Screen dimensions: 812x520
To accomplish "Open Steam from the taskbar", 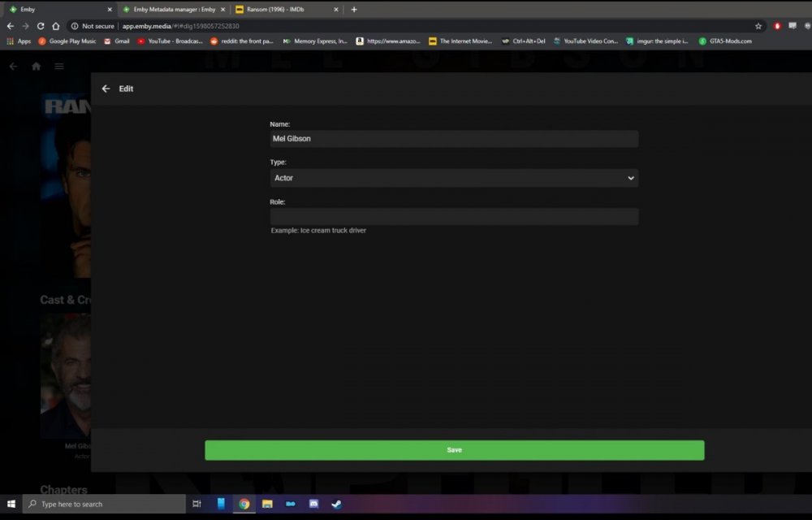I will click(x=337, y=504).
